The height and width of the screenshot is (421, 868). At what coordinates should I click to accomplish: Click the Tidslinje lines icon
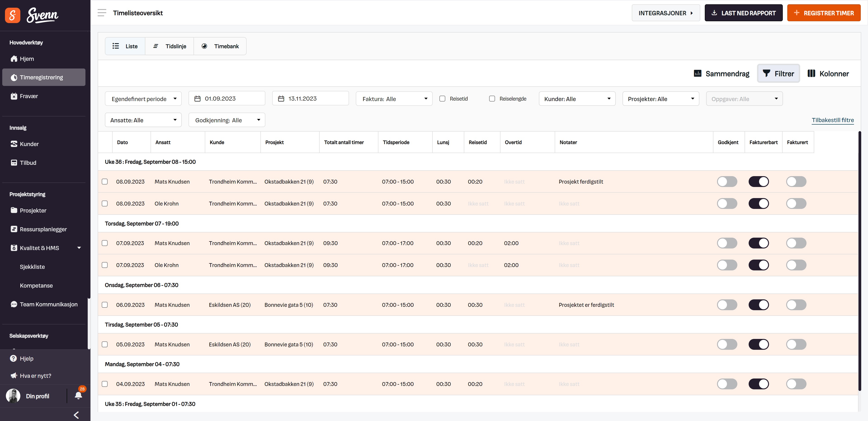[x=156, y=46]
